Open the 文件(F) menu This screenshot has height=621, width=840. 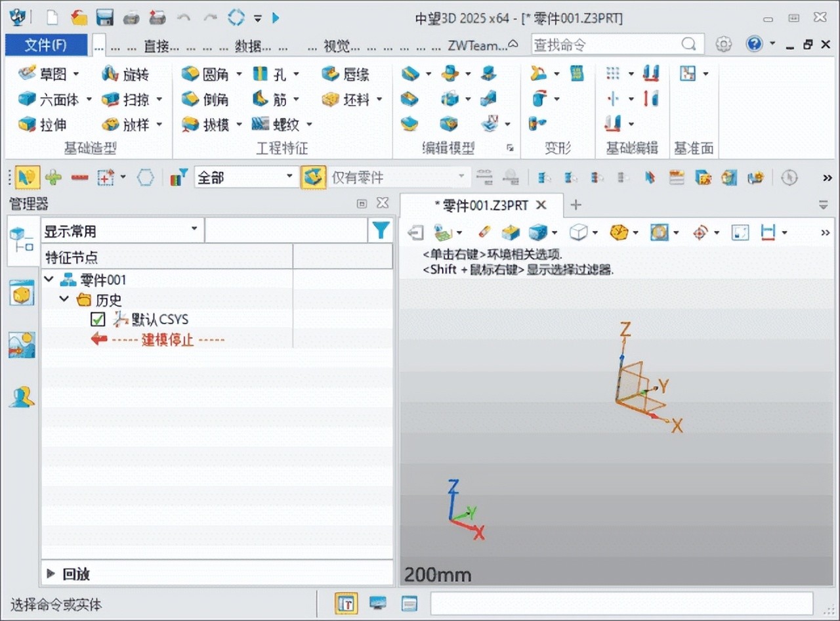[x=46, y=45]
